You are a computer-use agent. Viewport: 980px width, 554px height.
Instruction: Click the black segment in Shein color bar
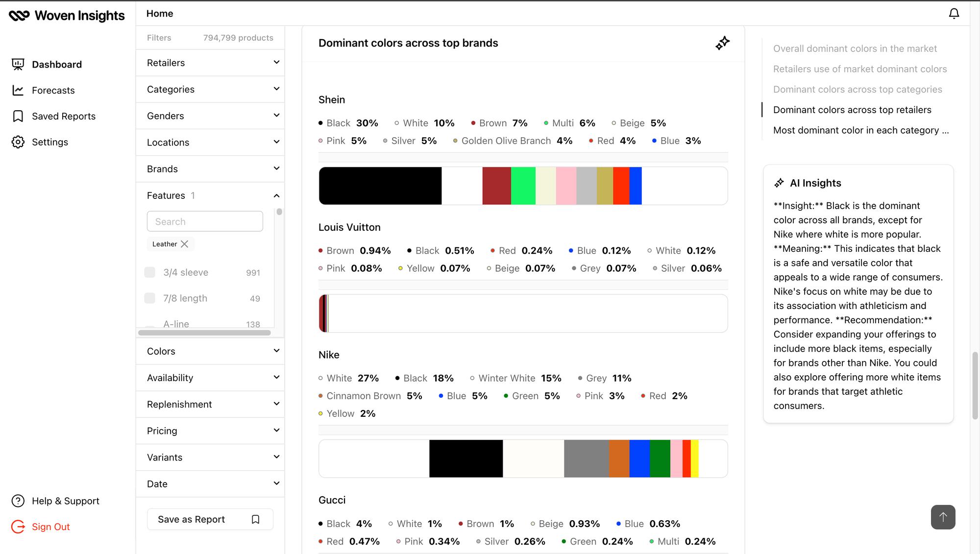tap(380, 186)
